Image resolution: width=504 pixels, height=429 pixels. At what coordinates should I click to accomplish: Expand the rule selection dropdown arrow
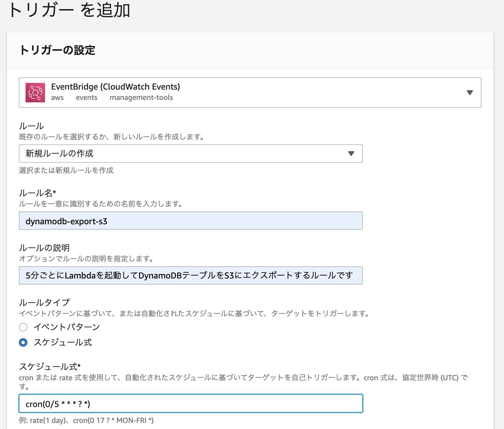tap(351, 154)
